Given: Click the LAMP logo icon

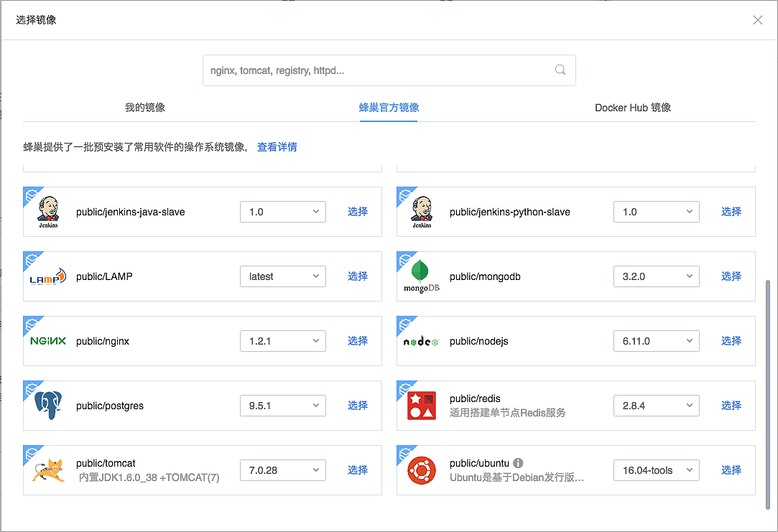Looking at the screenshot, I should (48, 276).
